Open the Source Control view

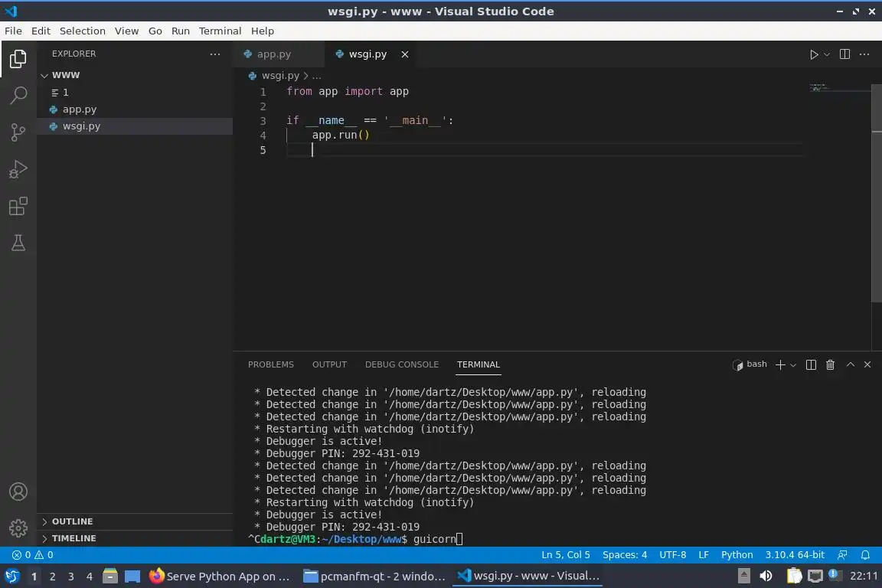(18, 132)
